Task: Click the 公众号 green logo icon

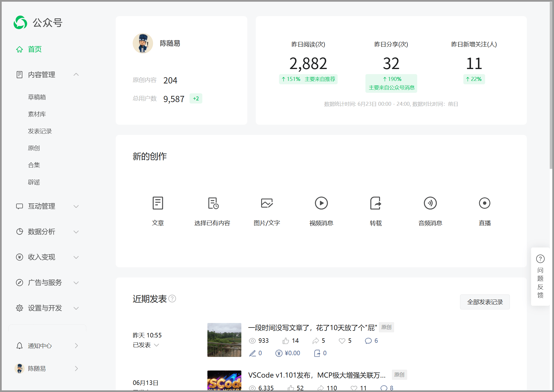Action: click(x=20, y=22)
